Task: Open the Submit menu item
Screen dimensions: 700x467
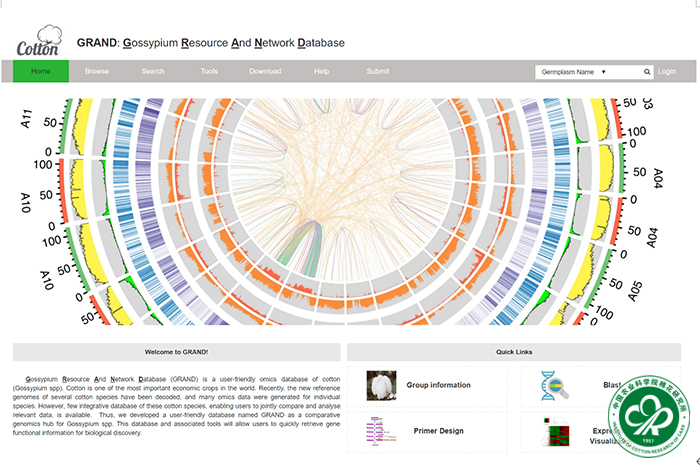Action: point(378,72)
